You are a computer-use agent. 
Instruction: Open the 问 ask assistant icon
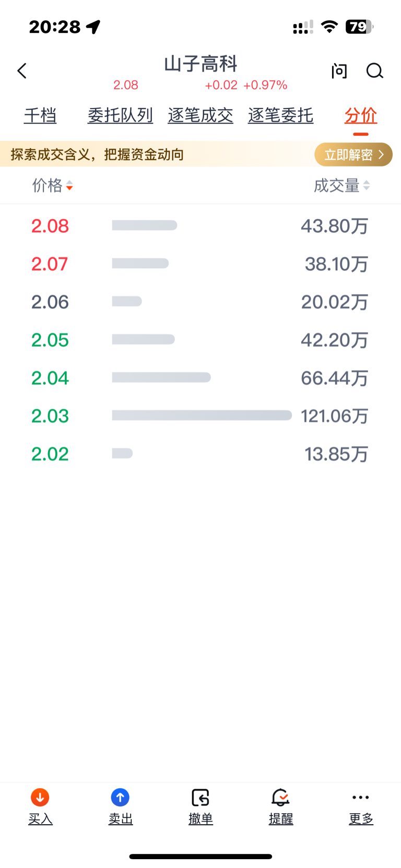[x=339, y=71]
